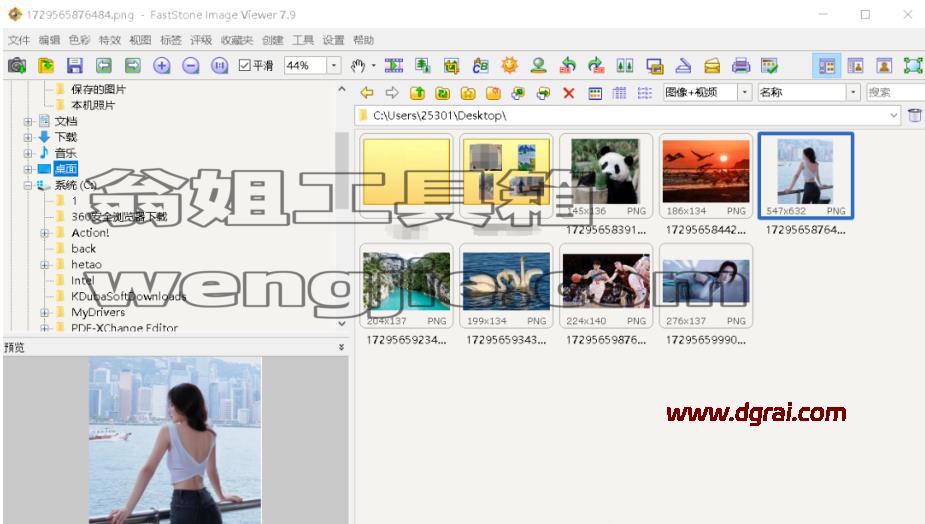The width and height of the screenshot is (925, 524).
Task: Select the sunset birds thumbnail
Action: (x=706, y=175)
